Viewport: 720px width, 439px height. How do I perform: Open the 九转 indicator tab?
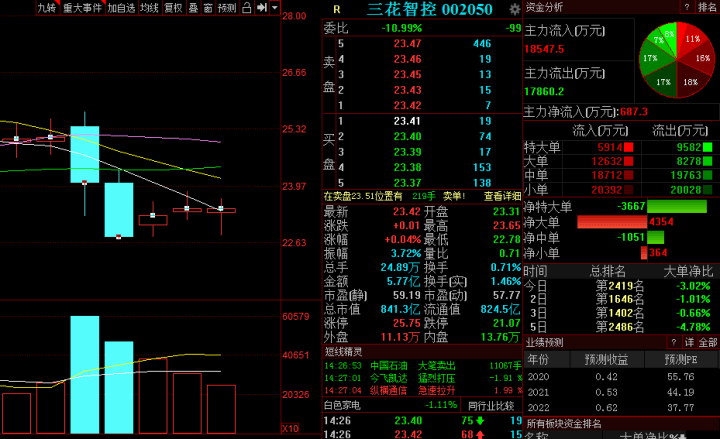coord(46,8)
